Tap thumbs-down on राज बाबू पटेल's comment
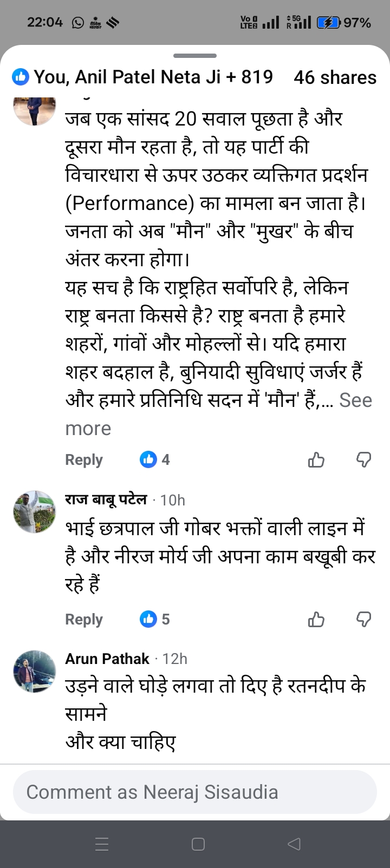This screenshot has height=868, width=390. (x=363, y=619)
